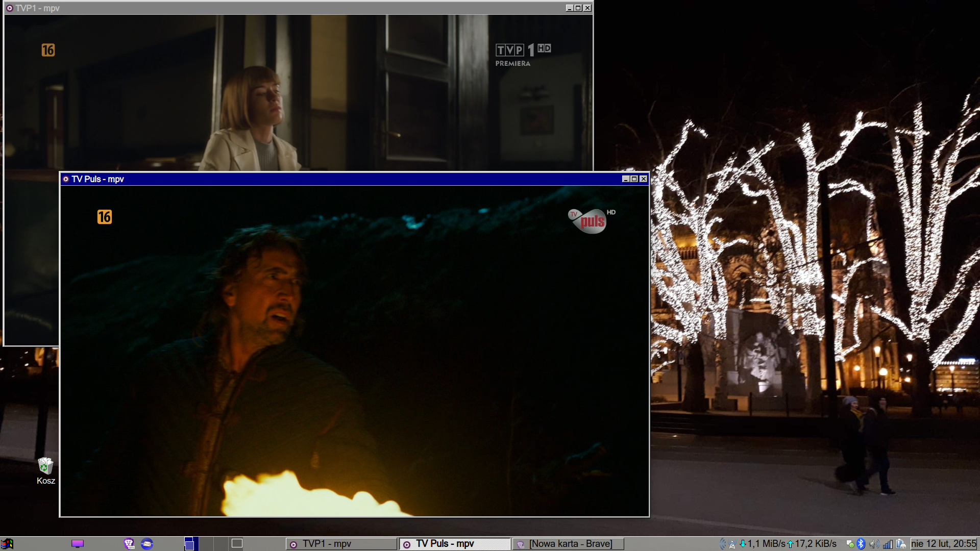Image resolution: width=980 pixels, height=551 pixels.
Task: Click inside the TV Puls video playback area
Action: click(355, 351)
